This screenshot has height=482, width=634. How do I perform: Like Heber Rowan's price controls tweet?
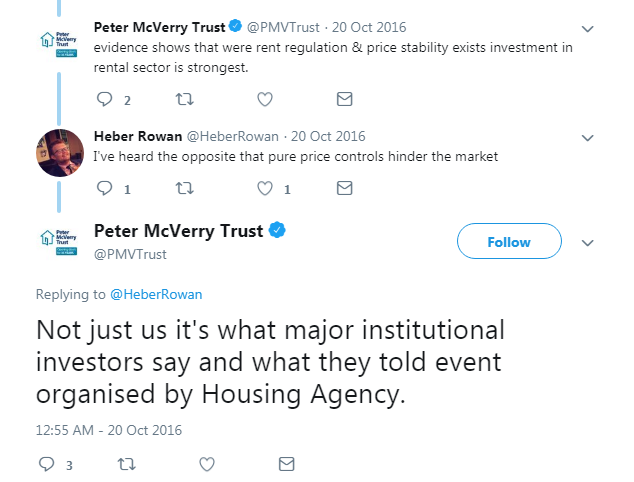[x=265, y=188]
